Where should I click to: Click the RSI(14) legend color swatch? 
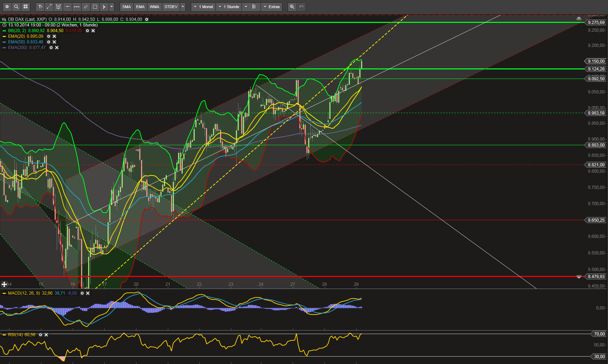[x=4, y=335]
